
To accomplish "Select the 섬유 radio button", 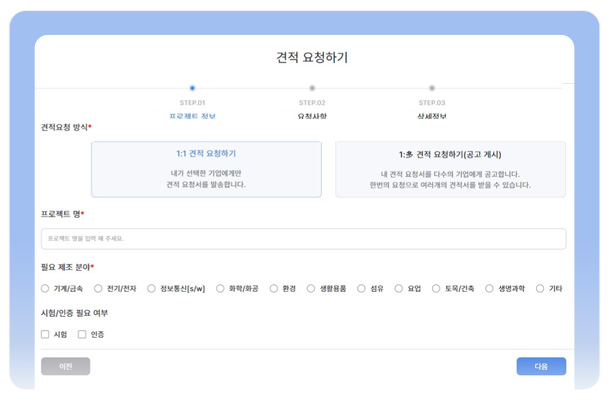I will pyautogui.click(x=362, y=288).
